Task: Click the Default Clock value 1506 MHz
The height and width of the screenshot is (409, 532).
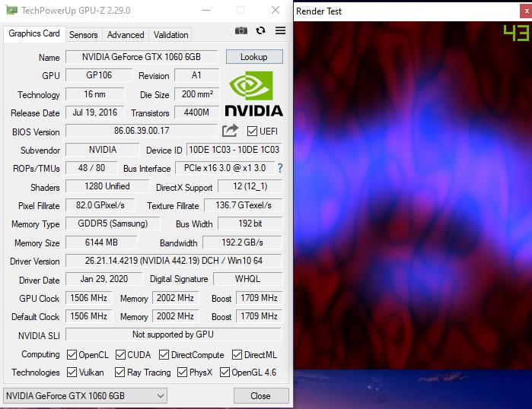Action: point(88,316)
